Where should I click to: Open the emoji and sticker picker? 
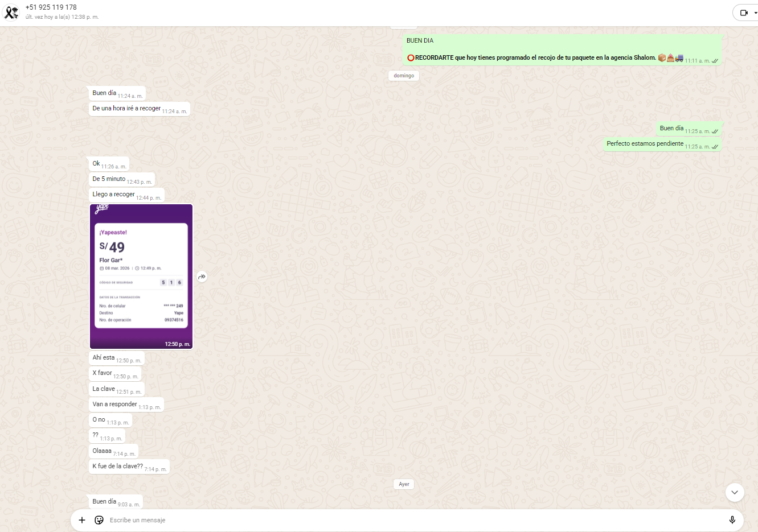(x=99, y=520)
